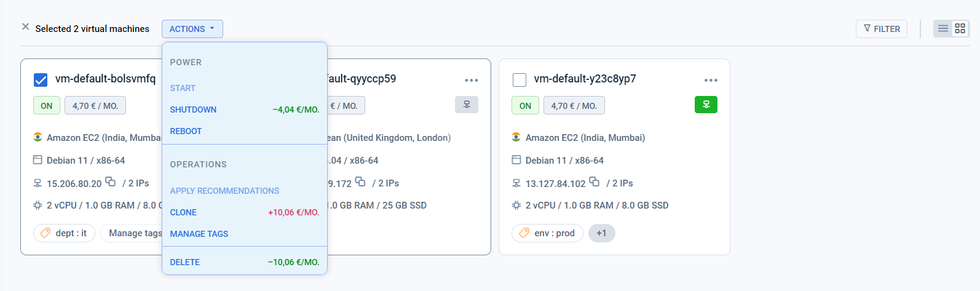Click the env : prod tag
The height and width of the screenshot is (291, 980).
547,233
